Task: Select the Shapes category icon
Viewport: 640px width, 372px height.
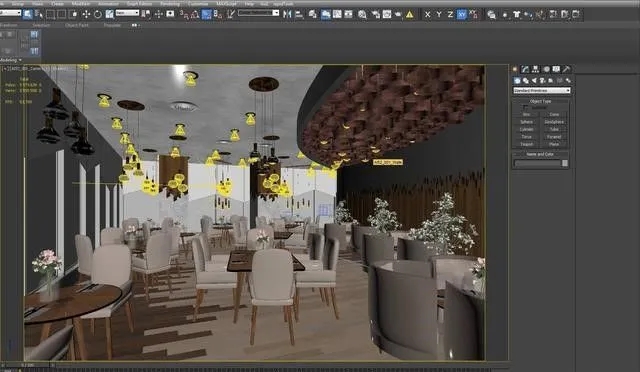Action: (525, 80)
